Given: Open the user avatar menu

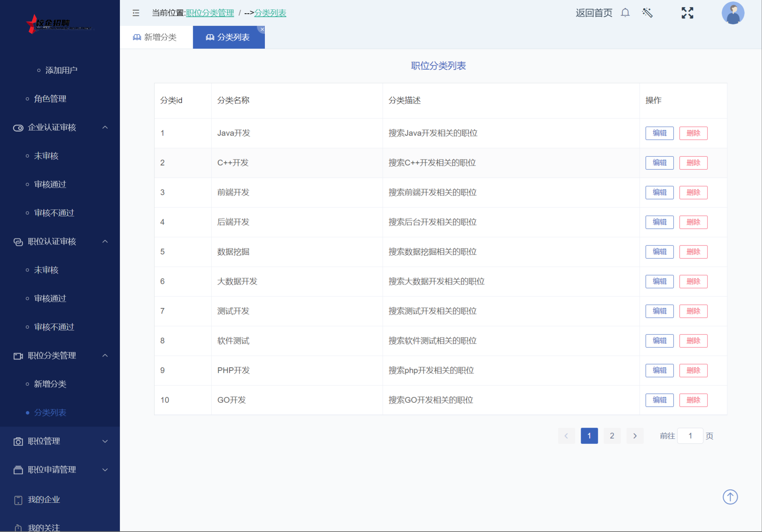Looking at the screenshot, I should (x=733, y=13).
